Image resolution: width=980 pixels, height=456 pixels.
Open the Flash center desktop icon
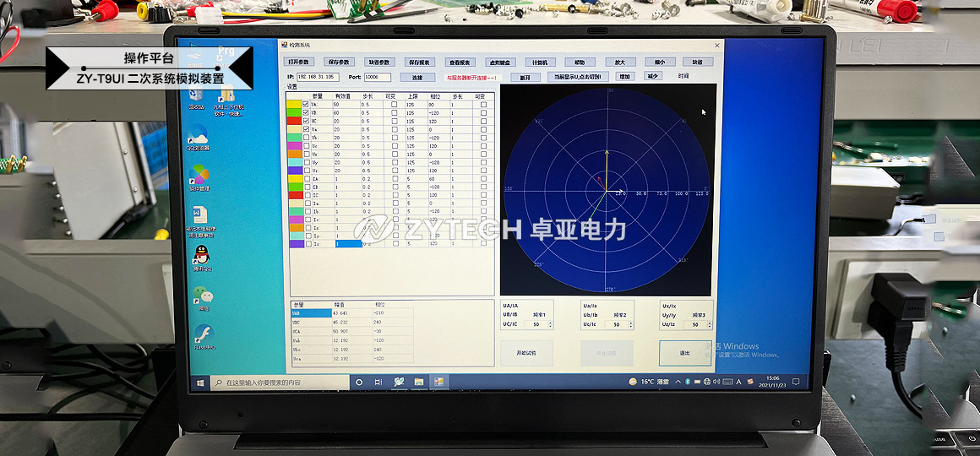[204, 337]
